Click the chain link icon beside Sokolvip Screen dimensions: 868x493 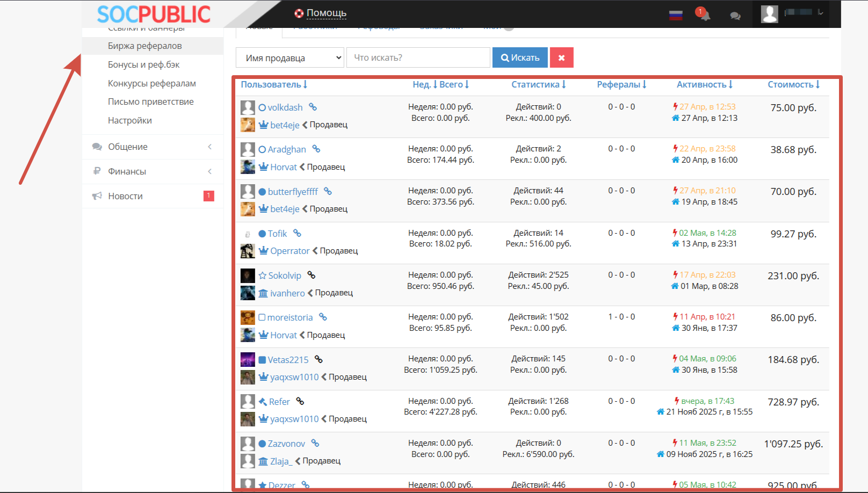click(312, 275)
